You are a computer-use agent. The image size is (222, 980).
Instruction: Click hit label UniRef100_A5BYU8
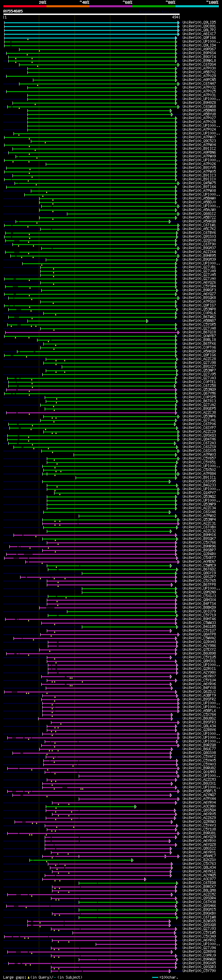point(199,114)
